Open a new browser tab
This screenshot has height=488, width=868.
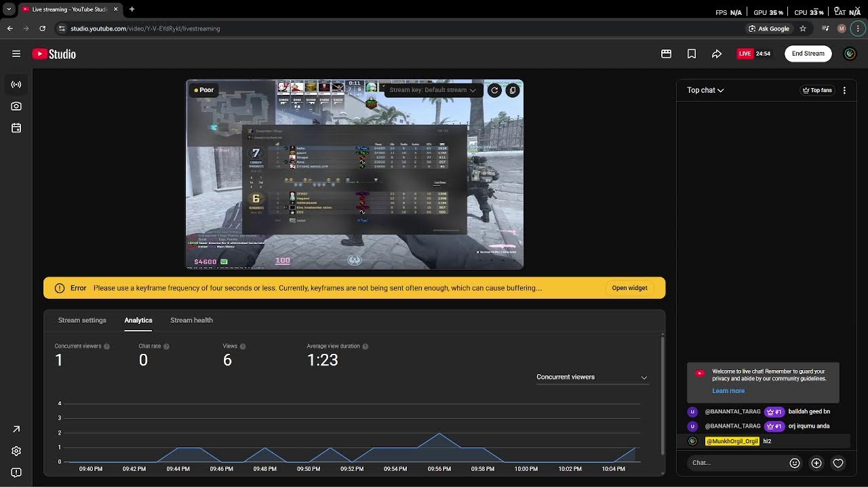point(132,9)
